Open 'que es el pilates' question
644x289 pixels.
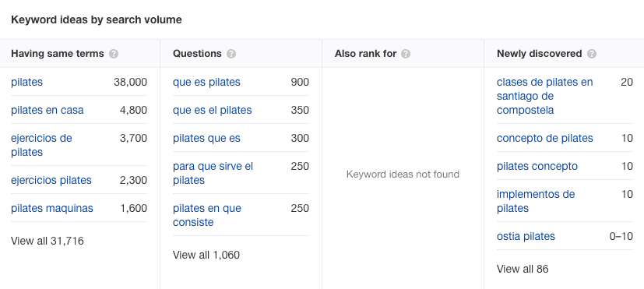point(213,110)
